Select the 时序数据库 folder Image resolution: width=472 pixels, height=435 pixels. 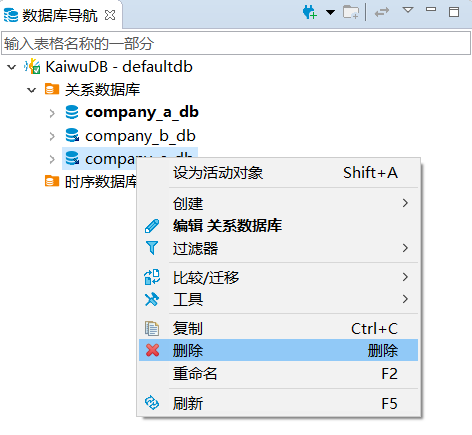91,182
